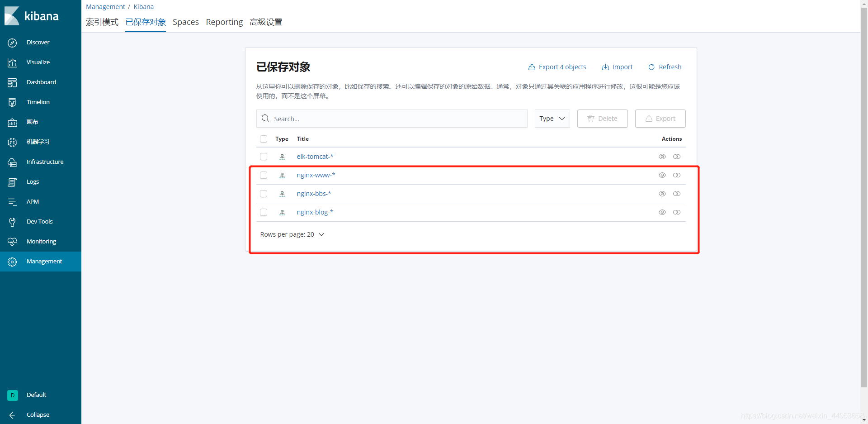Open the nginx-www-* object link
Viewport: 868px width, 424px height.
pos(316,175)
